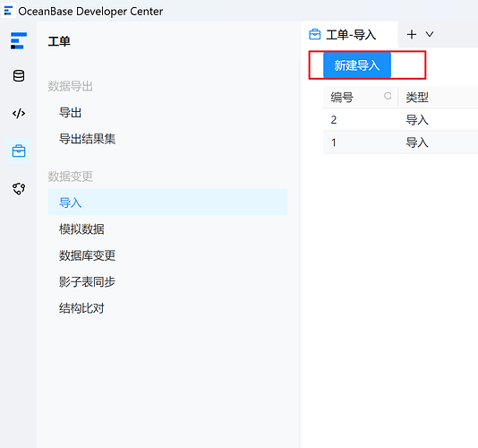Click the OceanBase icon in the title bar
The width and height of the screenshot is (478, 448).
coord(8,11)
